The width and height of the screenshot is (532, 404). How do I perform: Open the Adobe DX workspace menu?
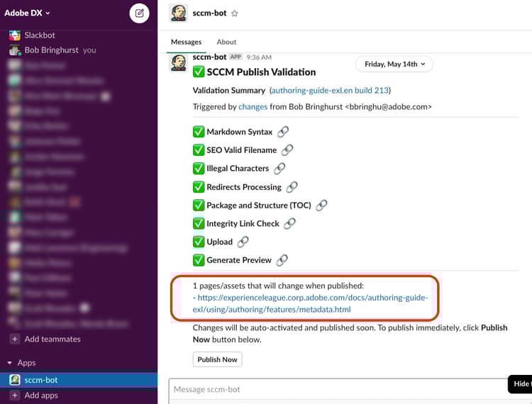(27, 13)
